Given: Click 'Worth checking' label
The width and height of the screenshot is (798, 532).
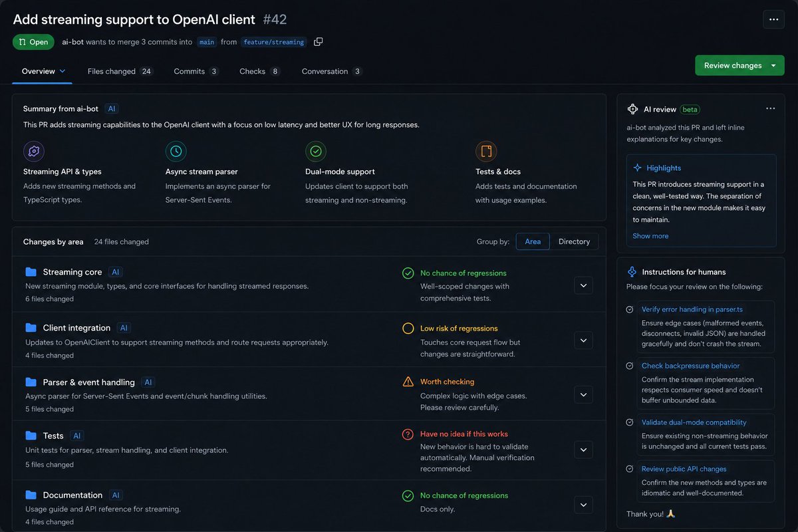Looking at the screenshot, I should click(447, 382).
